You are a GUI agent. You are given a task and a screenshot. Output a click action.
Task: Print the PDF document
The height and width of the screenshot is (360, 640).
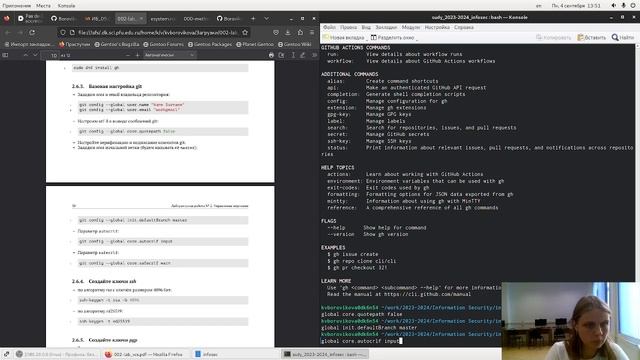(x=271, y=55)
